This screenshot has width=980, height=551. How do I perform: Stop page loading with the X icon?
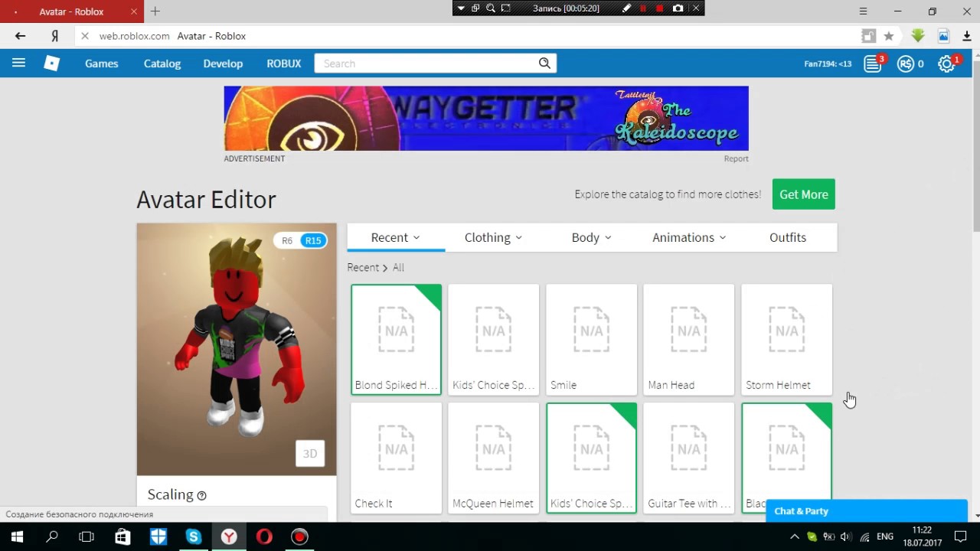85,36
